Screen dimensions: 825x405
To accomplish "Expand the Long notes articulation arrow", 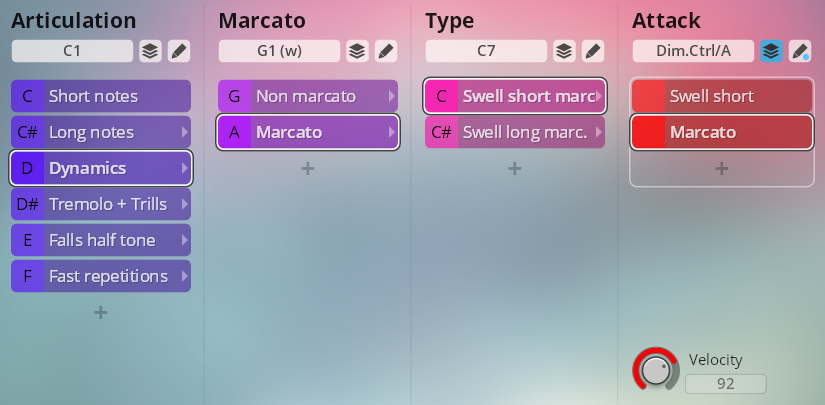I will click(184, 132).
